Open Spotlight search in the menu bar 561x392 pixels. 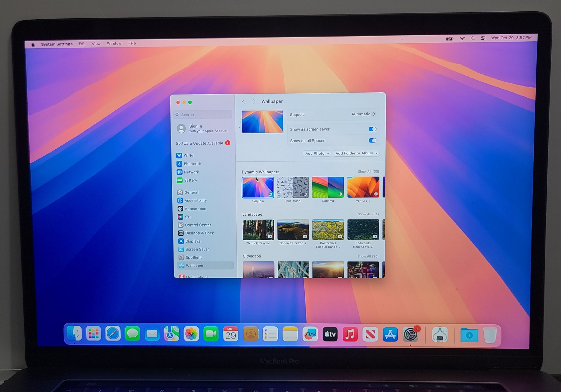(x=473, y=38)
